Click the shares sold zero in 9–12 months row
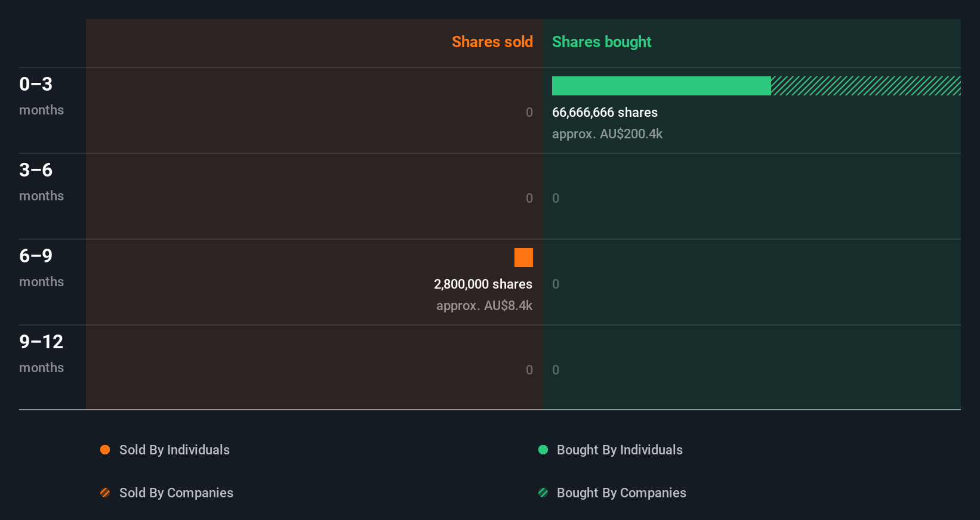Image resolution: width=980 pixels, height=520 pixels. pyautogui.click(x=529, y=370)
